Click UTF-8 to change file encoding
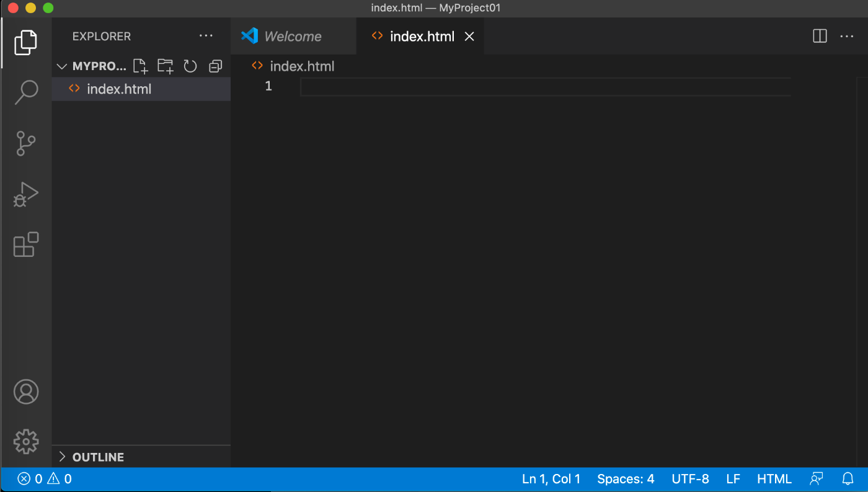This screenshot has height=492, width=868. (x=690, y=478)
